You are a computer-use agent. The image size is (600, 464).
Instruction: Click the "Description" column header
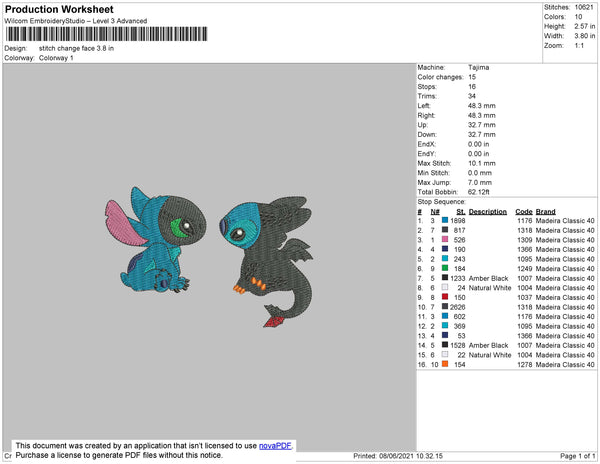488,212
